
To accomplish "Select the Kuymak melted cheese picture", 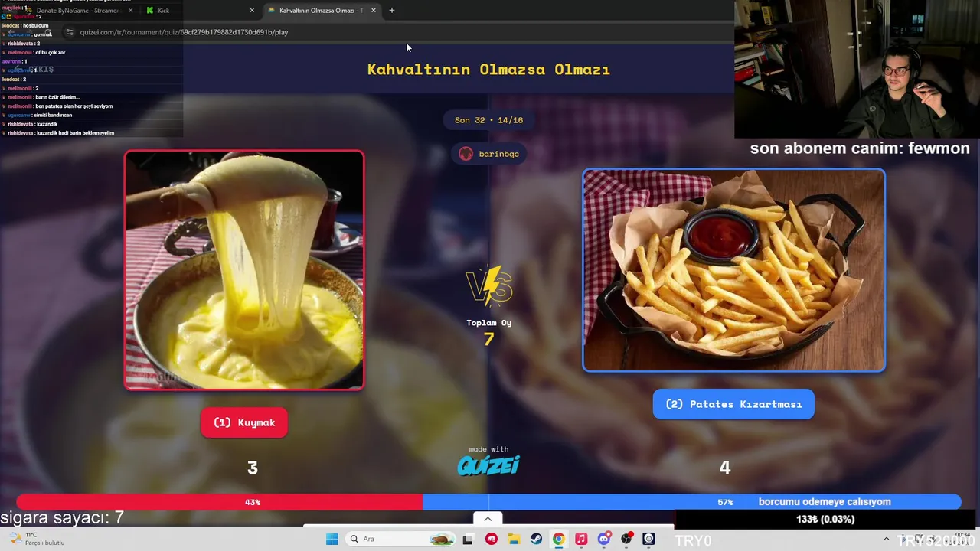I will [244, 270].
